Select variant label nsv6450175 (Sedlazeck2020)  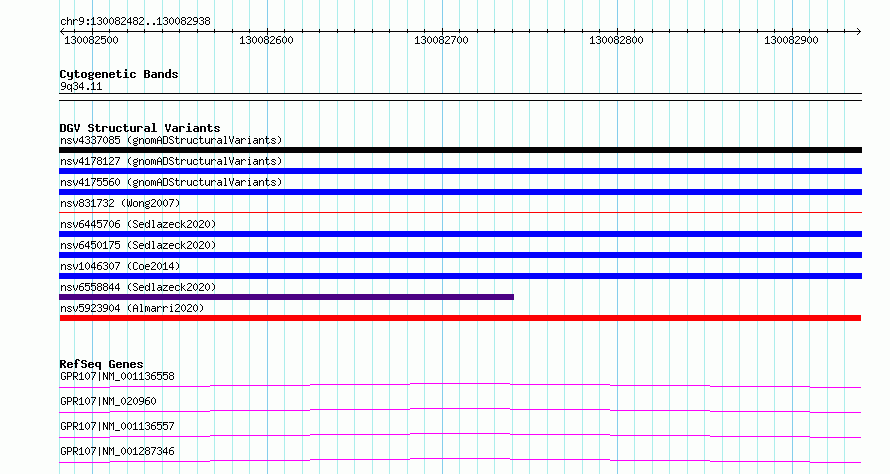[138, 245]
